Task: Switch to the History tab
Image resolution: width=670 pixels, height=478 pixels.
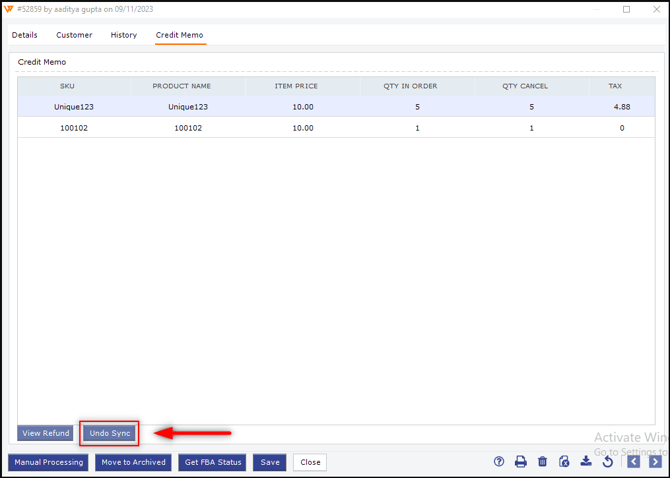Action: coord(124,35)
